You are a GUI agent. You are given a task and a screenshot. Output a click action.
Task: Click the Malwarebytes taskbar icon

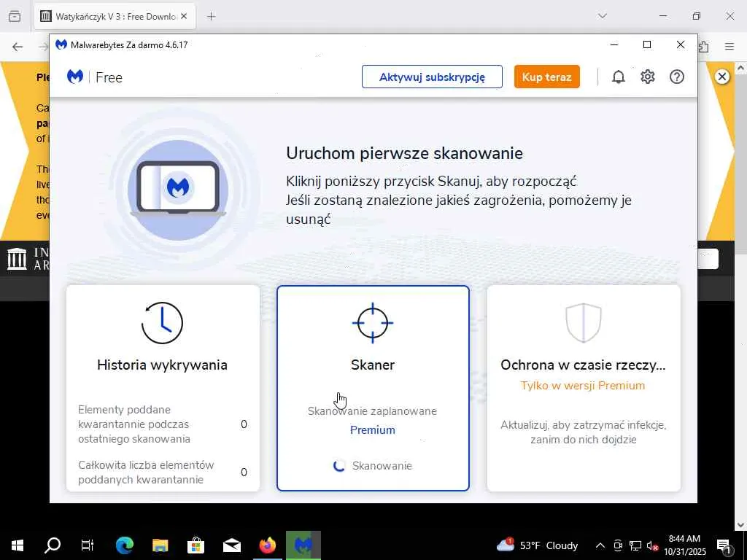(303, 545)
